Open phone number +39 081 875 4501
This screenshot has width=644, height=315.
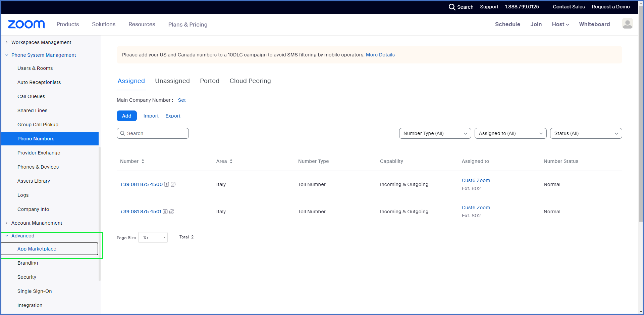click(141, 212)
